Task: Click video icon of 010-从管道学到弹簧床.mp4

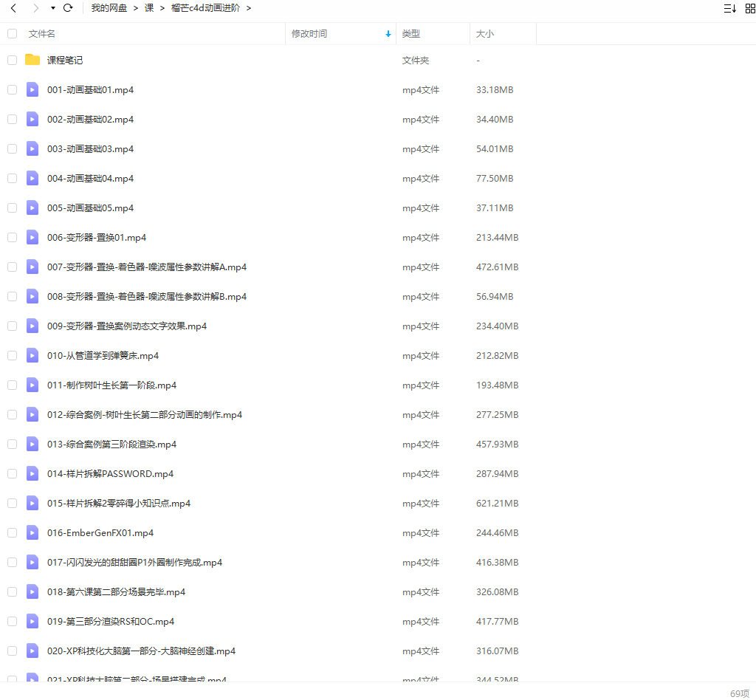Action: pos(32,355)
